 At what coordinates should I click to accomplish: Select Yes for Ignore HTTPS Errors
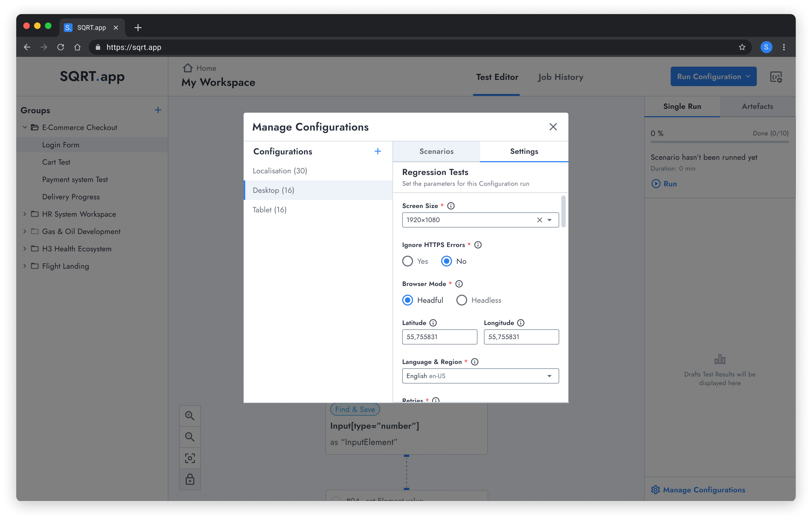(x=408, y=261)
